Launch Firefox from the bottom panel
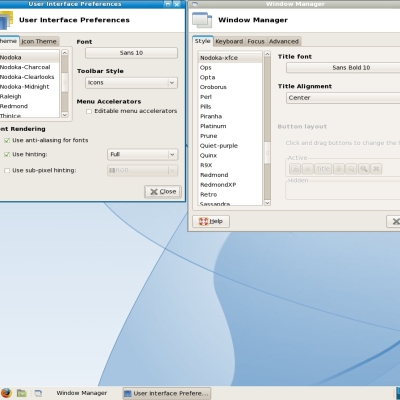The height and width of the screenshot is (400, 400). (6, 393)
